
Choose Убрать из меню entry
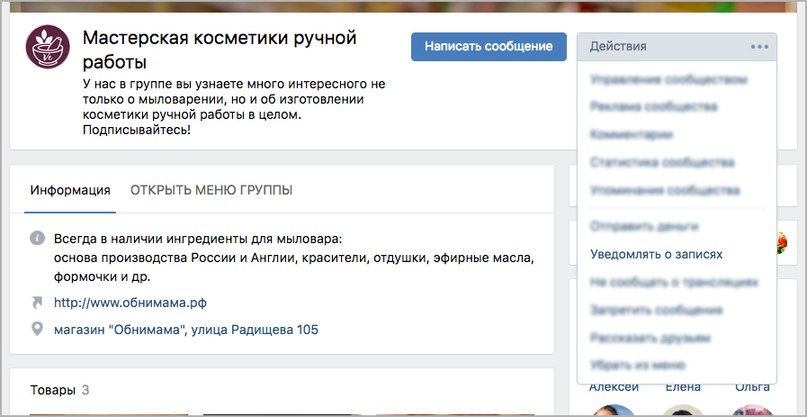(638, 365)
